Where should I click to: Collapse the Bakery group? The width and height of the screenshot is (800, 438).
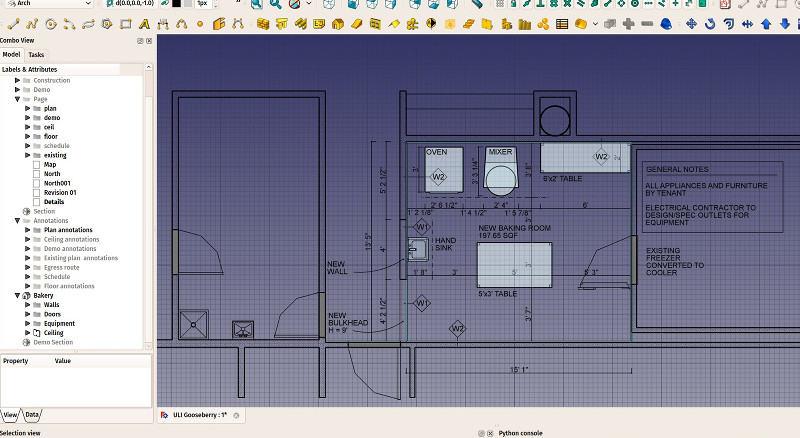(17, 295)
